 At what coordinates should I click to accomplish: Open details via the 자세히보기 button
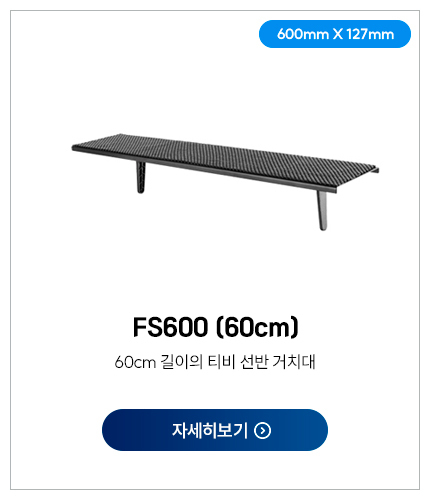(x=215, y=430)
